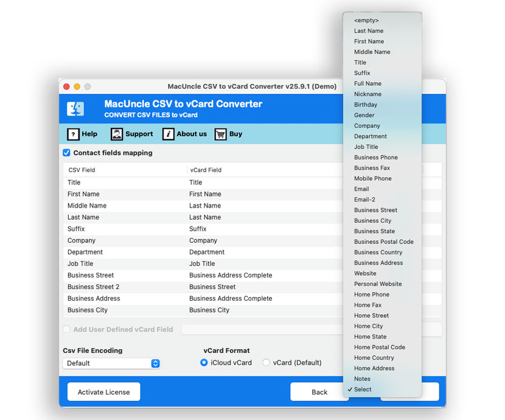Select iCloud vCard radio button

coord(204,363)
